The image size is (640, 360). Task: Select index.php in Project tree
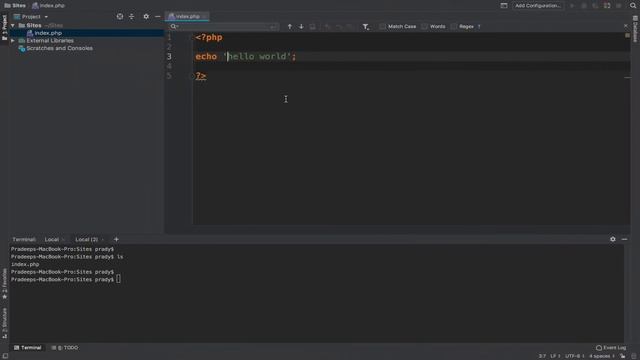(48, 33)
